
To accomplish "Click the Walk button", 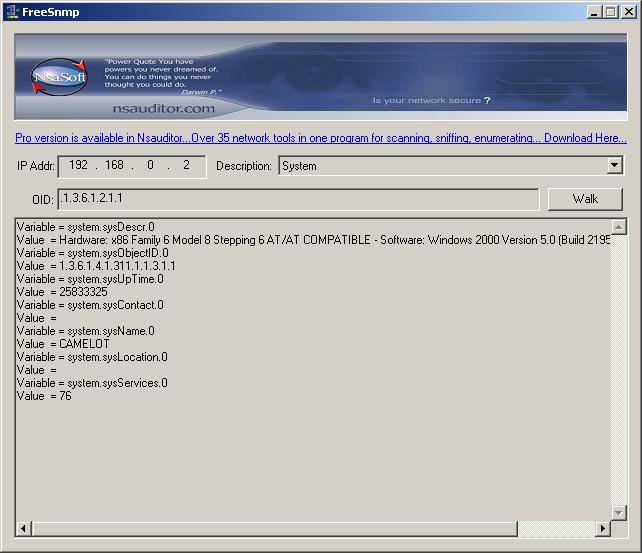I will pos(585,199).
